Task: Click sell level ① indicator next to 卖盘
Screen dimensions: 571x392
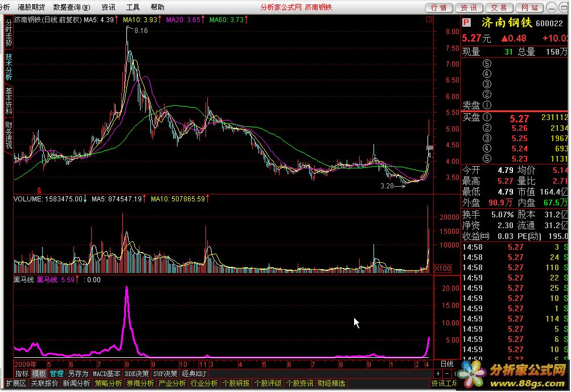Action: 487,105
